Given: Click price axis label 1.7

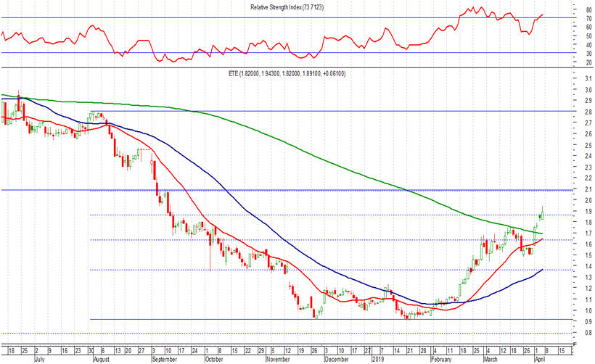Looking at the screenshot, I should pyautogui.click(x=588, y=233).
